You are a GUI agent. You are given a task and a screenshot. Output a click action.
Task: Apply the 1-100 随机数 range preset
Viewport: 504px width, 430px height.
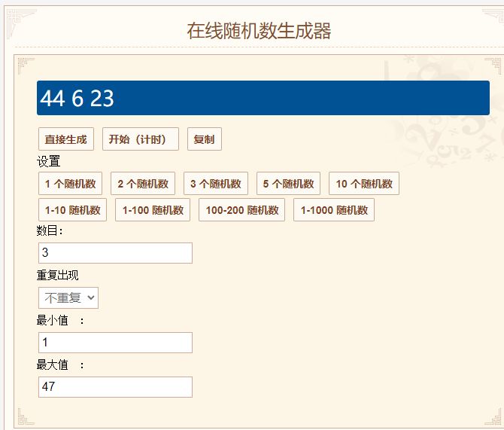(x=153, y=210)
